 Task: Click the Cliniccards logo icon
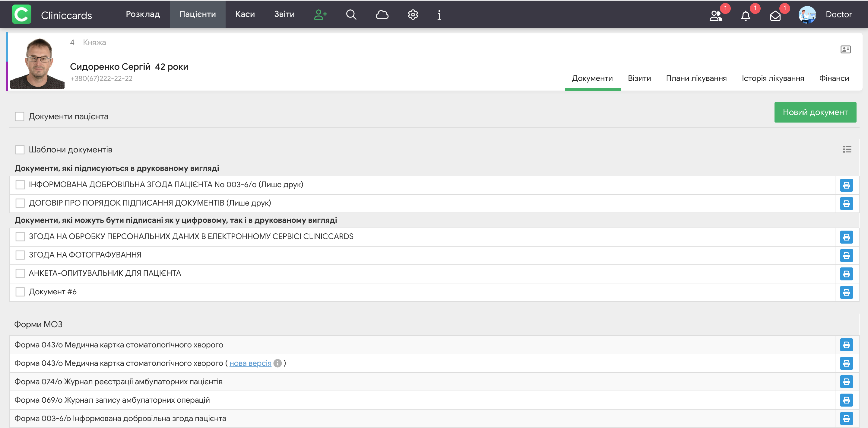(22, 14)
